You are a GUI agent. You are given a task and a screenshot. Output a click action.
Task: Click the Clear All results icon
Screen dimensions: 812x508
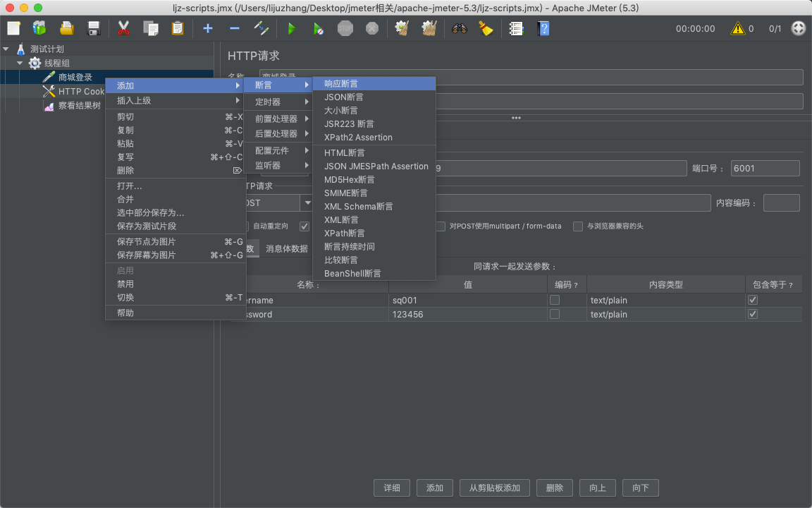(429, 28)
